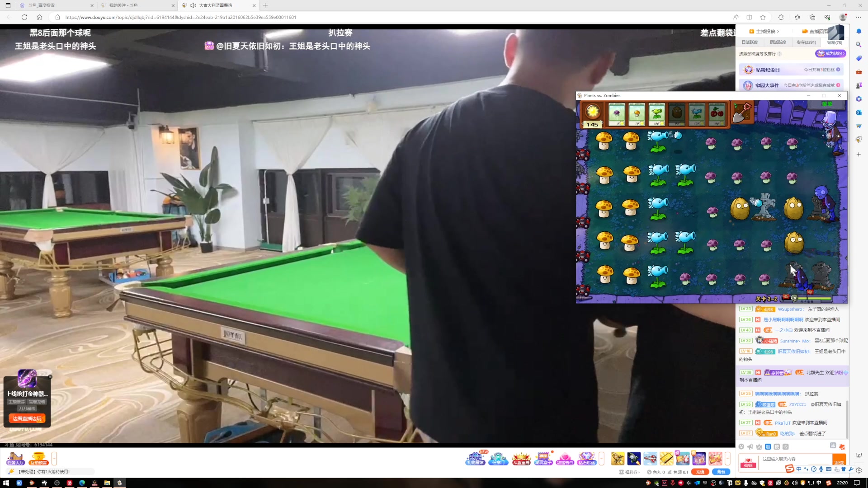Screen dimensions: 868x488
Task: Click the chat megaphone horn icon
Action: (750, 446)
